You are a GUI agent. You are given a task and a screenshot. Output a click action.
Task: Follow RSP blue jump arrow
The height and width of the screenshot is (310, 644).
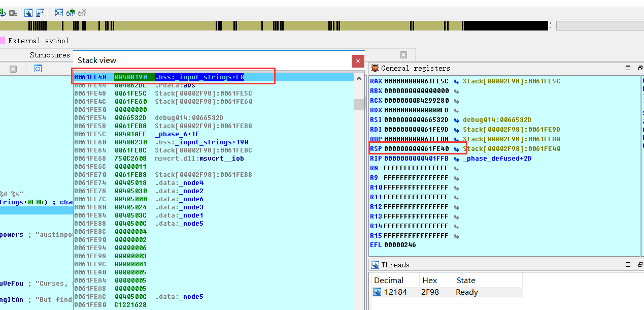pos(456,149)
